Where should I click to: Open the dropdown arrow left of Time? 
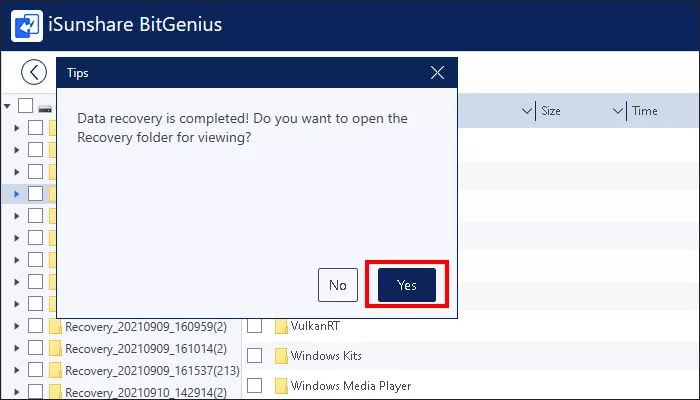(x=617, y=111)
